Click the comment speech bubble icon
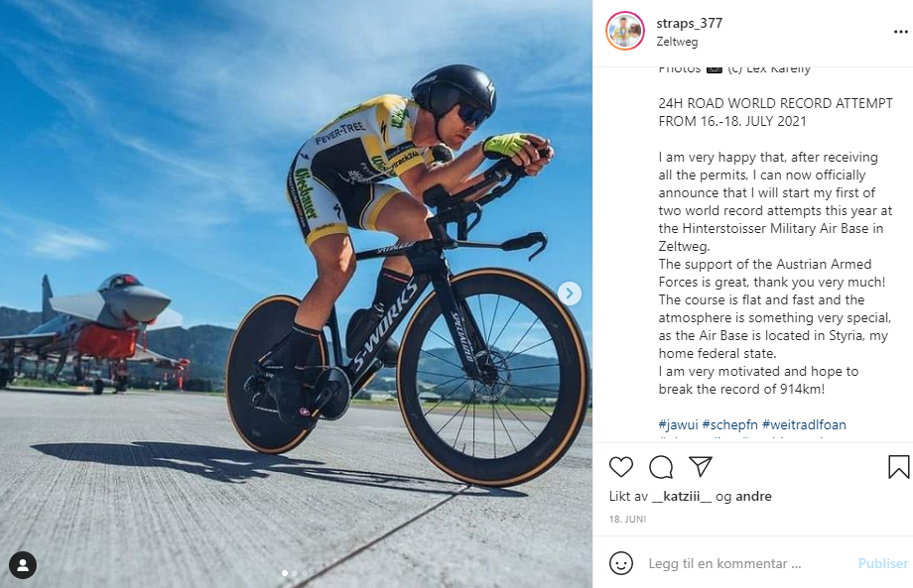The width and height of the screenshot is (913, 588). coord(661,467)
